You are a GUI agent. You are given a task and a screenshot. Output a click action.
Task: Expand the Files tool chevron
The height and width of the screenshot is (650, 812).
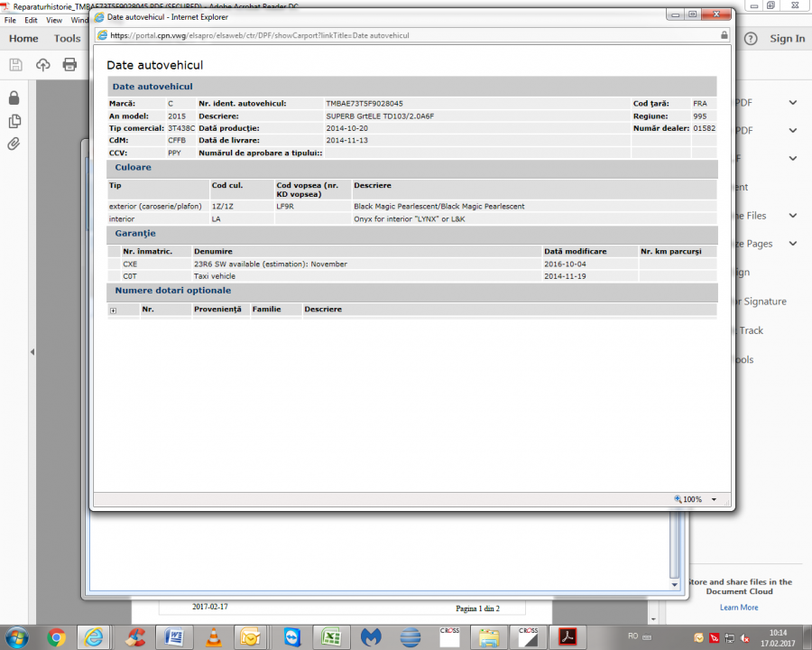click(792, 216)
